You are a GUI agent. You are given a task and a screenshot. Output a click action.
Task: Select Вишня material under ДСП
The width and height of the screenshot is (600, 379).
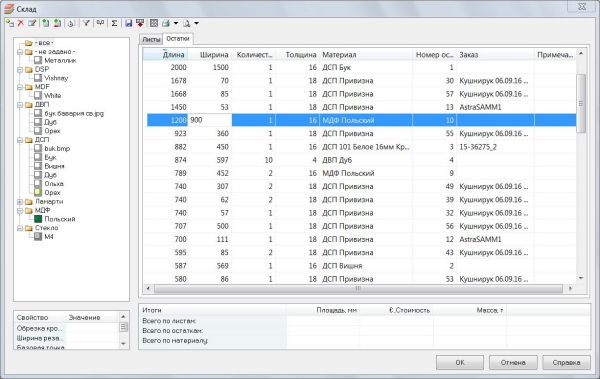point(54,166)
